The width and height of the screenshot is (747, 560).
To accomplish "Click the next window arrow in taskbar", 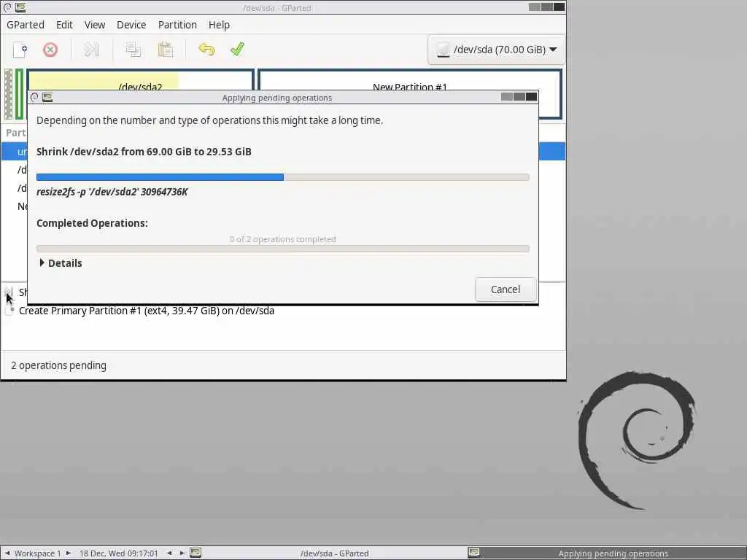I will coord(182,553).
